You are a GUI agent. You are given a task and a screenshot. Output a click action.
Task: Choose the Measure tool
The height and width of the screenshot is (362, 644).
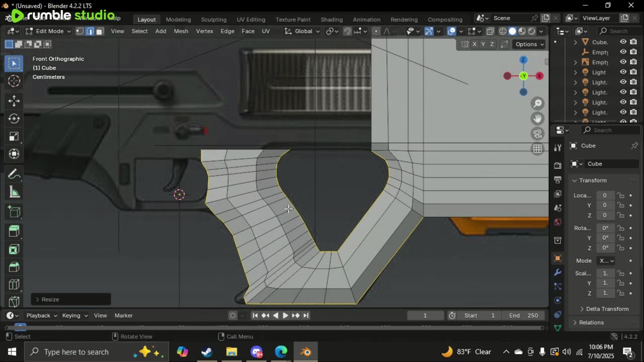pos(14,192)
